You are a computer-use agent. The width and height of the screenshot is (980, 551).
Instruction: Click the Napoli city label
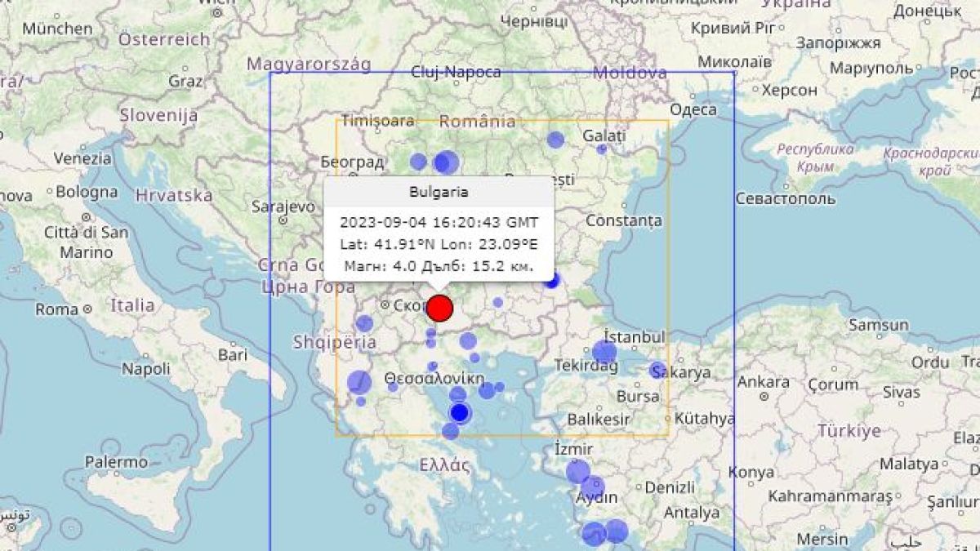[146, 369]
